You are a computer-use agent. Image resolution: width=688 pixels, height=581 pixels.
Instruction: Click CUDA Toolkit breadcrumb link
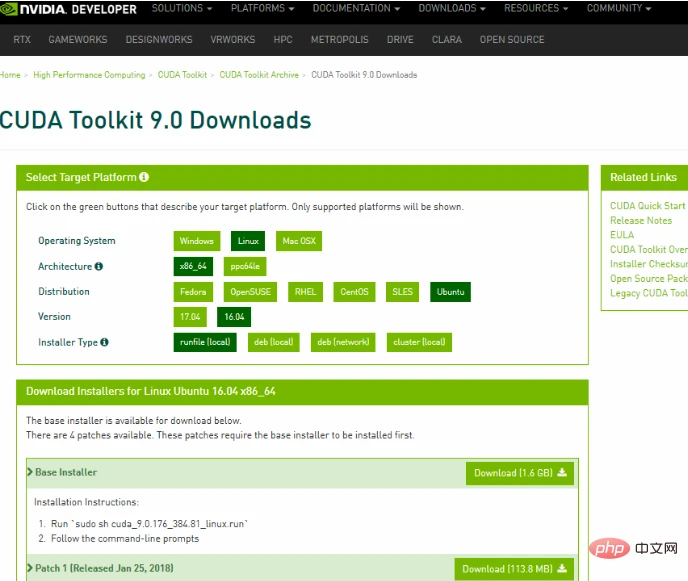pyautogui.click(x=182, y=75)
